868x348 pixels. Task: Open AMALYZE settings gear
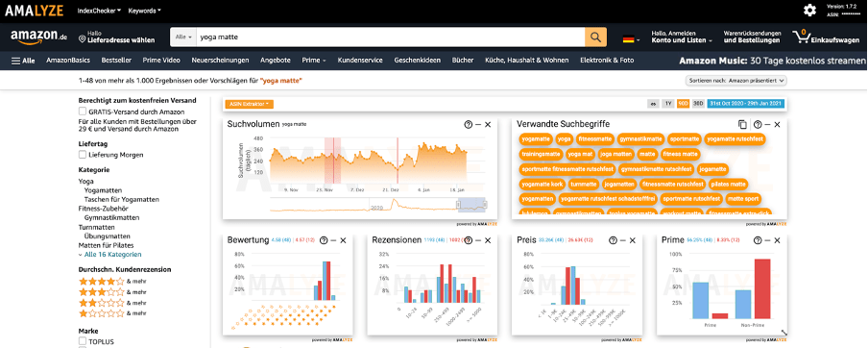[809, 10]
